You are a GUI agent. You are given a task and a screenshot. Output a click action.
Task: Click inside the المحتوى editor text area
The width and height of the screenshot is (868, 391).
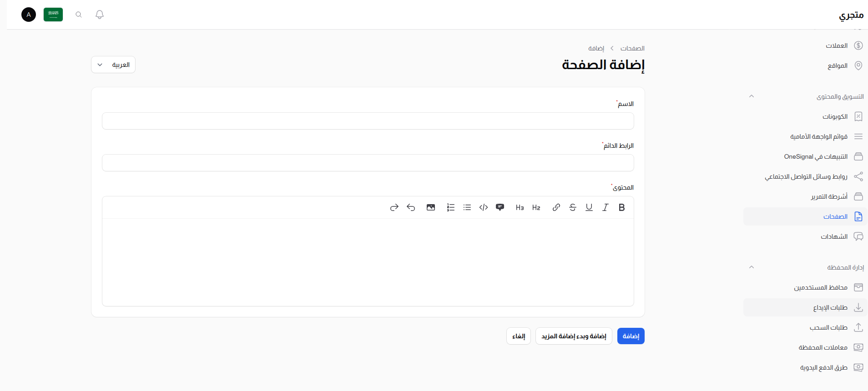tap(368, 262)
